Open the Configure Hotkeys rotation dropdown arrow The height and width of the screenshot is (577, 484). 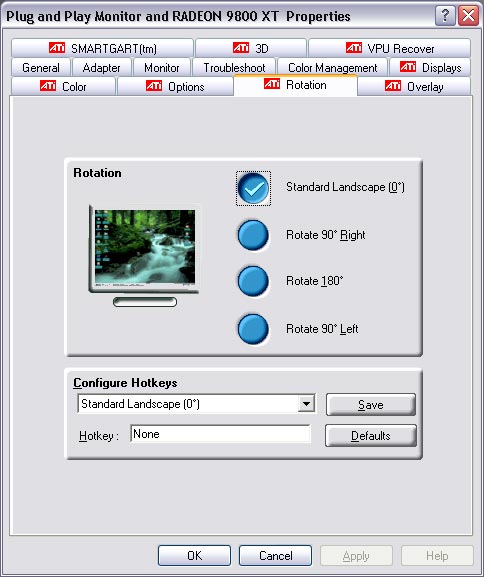pyautogui.click(x=306, y=404)
